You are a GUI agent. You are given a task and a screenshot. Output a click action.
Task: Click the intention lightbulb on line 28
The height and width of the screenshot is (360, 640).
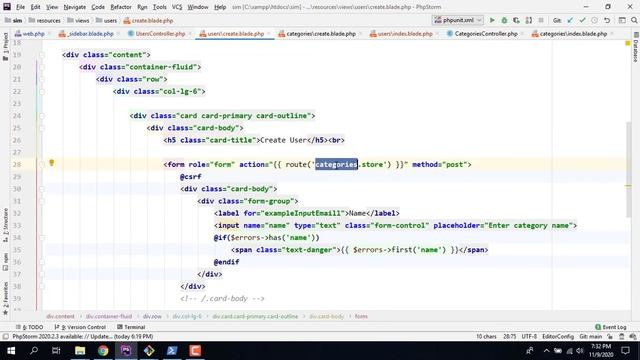(x=51, y=163)
